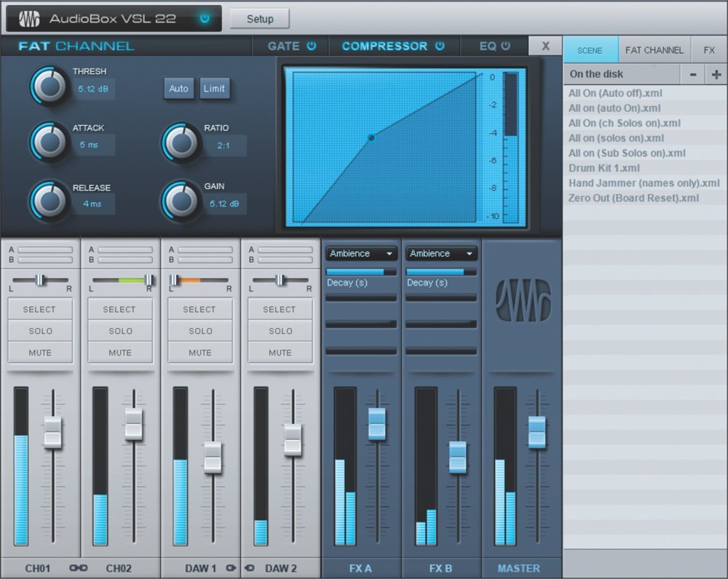Switch to the FAT CHANNEL tab
The image size is (728, 579).
click(x=654, y=49)
